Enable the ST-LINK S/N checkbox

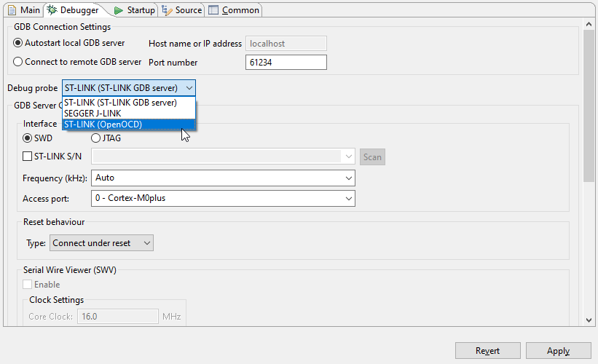point(27,157)
